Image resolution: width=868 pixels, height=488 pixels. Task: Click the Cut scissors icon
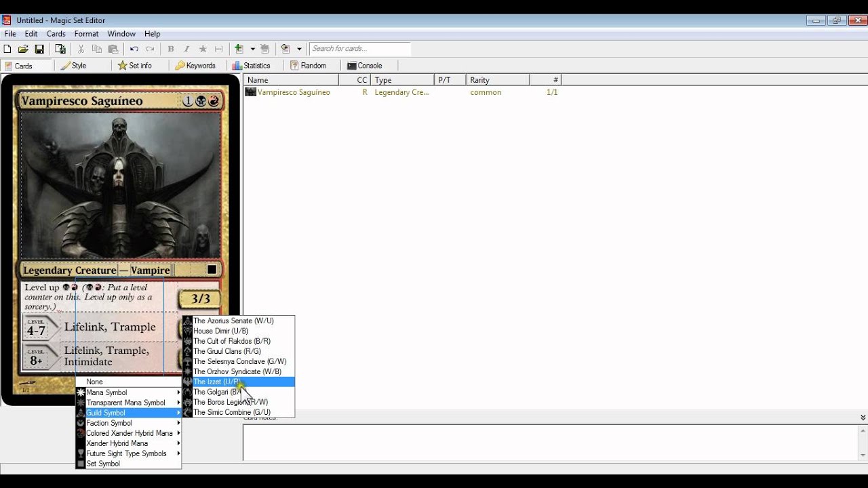point(81,49)
